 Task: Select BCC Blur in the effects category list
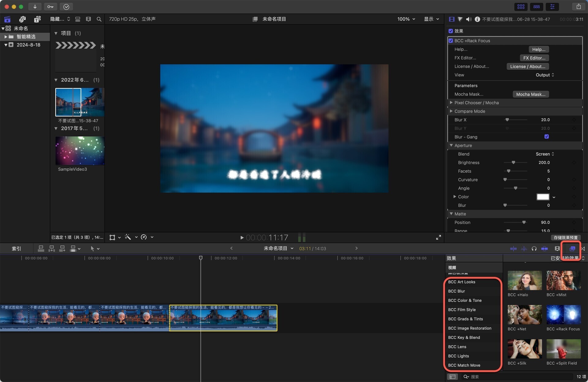click(x=457, y=291)
